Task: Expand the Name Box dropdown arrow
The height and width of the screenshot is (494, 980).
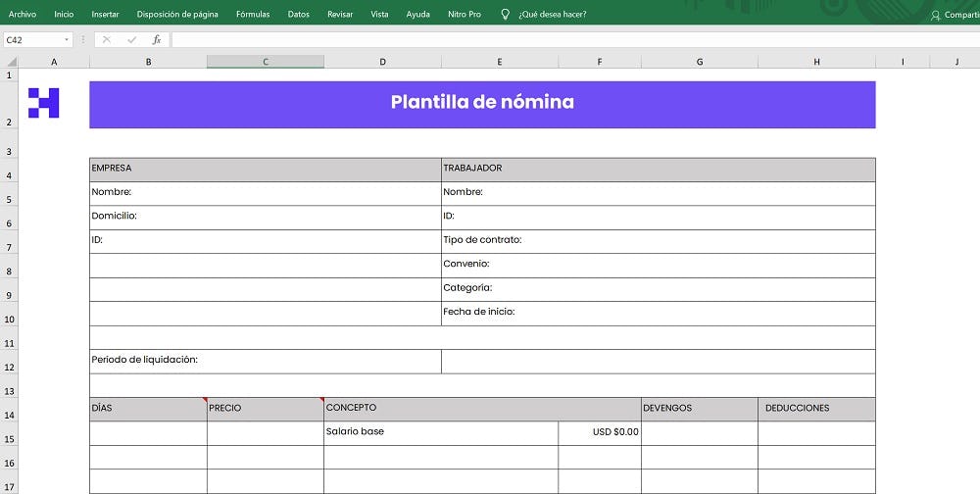Action: (67, 40)
